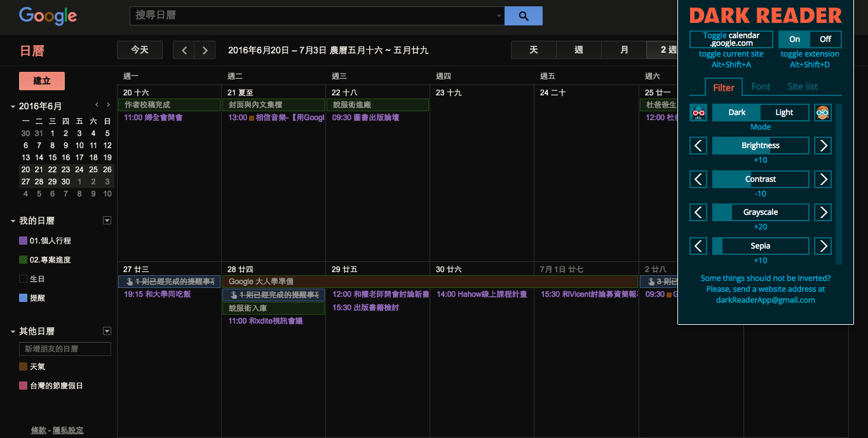Switch to 週 week view
This screenshot has height=438, width=868.
(579, 50)
